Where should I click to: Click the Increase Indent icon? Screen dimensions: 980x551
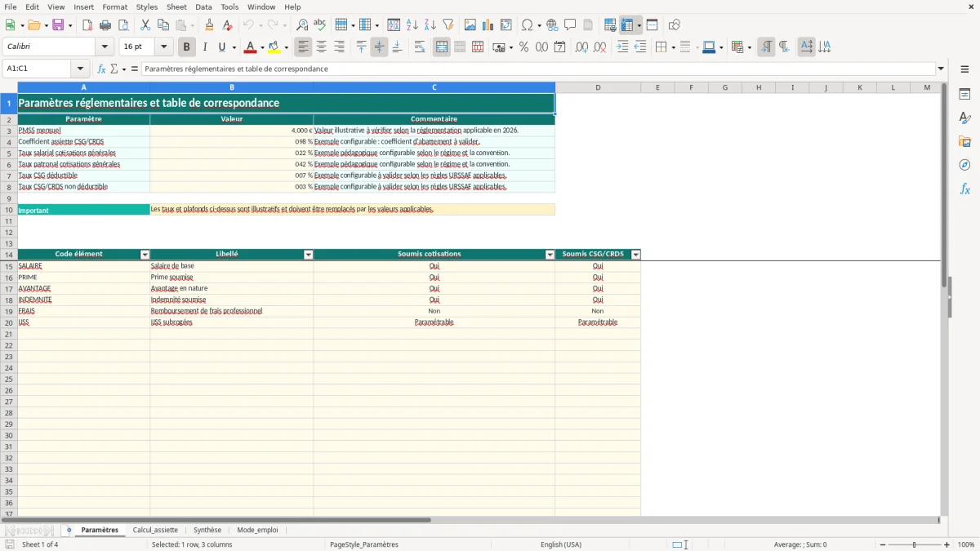coord(622,47)
